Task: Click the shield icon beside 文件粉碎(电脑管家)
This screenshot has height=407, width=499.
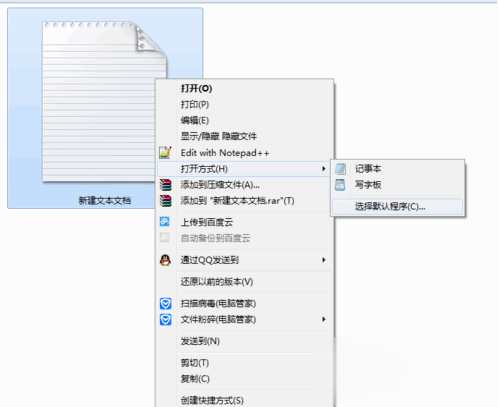Action: (x=166, y=319)
